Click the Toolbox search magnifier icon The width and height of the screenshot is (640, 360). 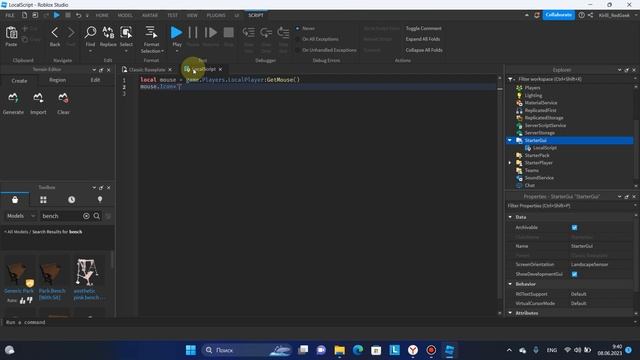pyautogui.click(x=97, y=216)
